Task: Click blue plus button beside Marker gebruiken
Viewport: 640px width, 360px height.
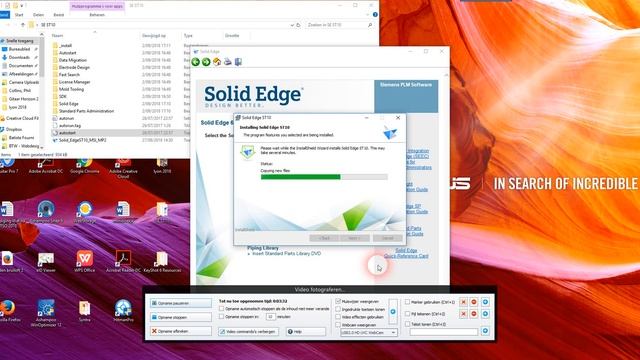Action: pos(485,302)
